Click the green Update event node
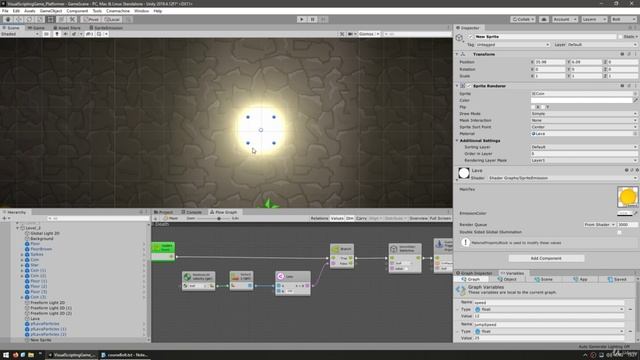This screenshot has width=640, height=360. point(163,251)
